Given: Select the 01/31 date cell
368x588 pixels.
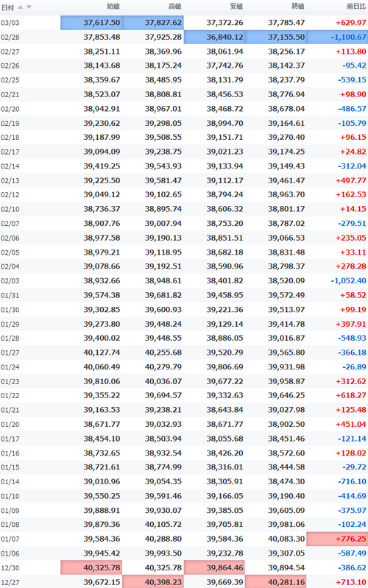Looking at the screenshot, I should pos(10,296).
